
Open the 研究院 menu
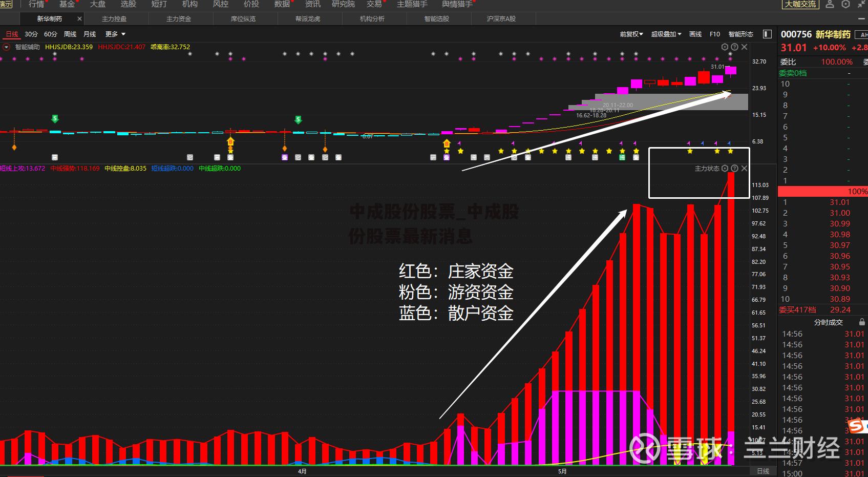(x=344, y=4)
